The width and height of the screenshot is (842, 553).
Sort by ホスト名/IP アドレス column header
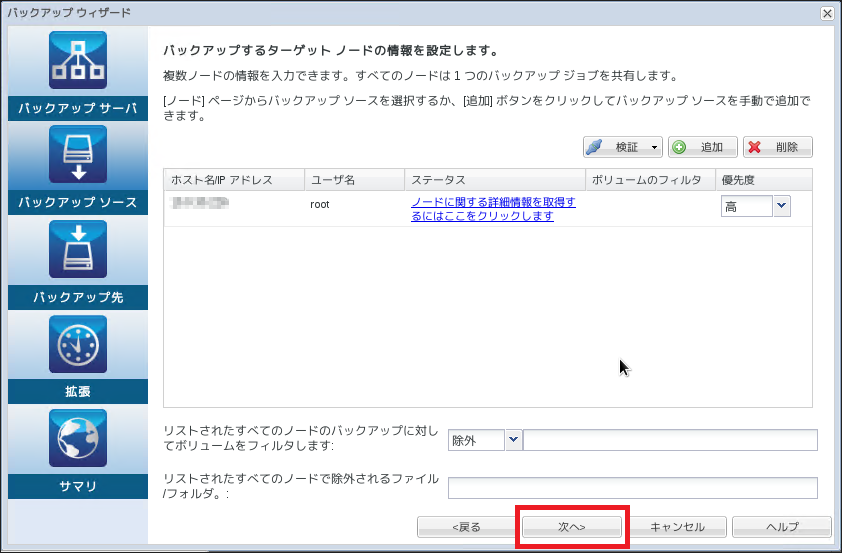pyautogui.click(x=234, y=180)
